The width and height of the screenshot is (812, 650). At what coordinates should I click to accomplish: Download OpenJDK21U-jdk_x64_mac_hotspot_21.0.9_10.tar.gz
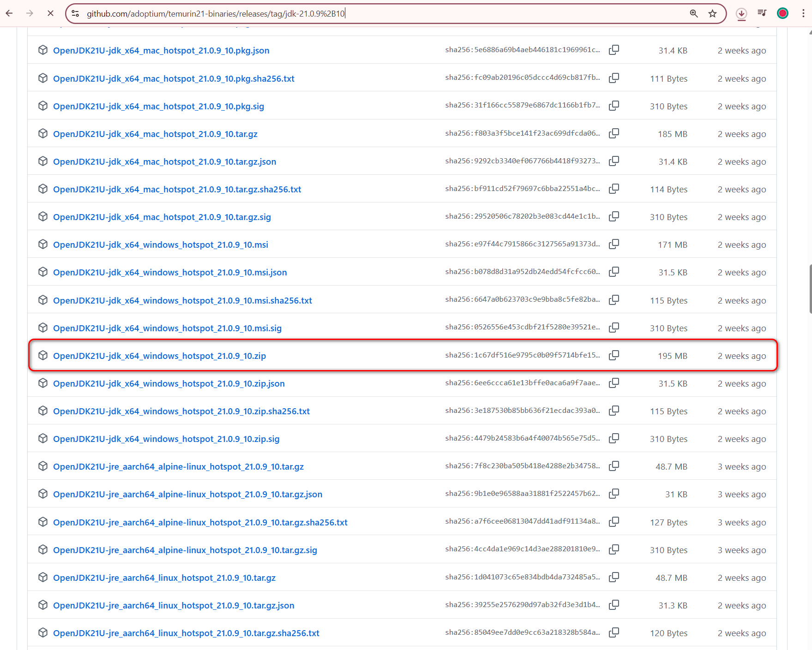coord(155,134)
